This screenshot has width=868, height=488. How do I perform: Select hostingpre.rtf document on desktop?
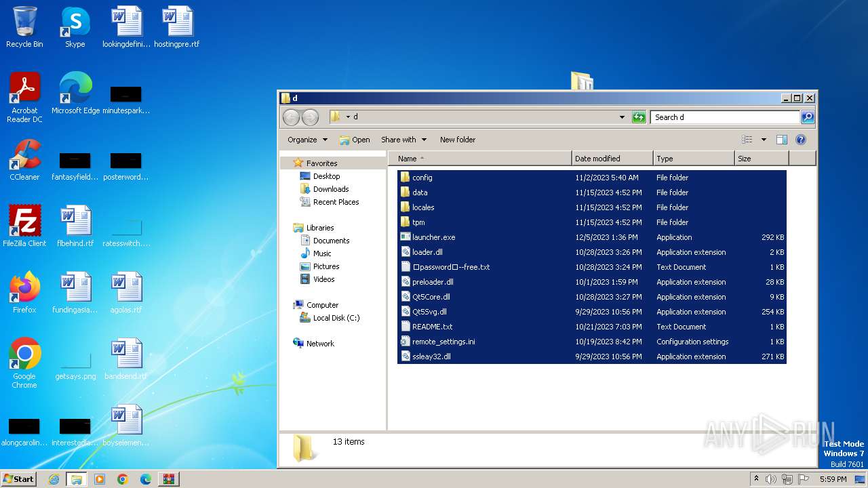[177, 27]
